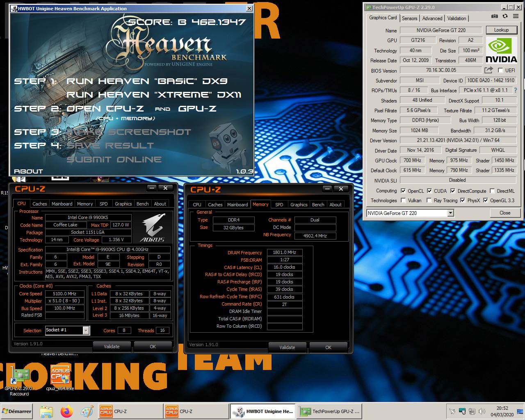The width and height of the screenshot is (525, 420).
Task: Open Bench tab in left CPU-Z window
Action: coord(142,204)
